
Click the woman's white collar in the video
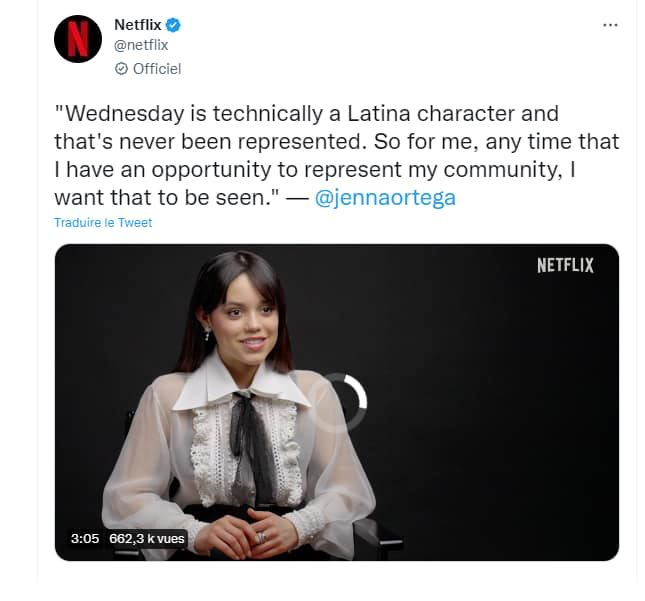coord(240,385)
